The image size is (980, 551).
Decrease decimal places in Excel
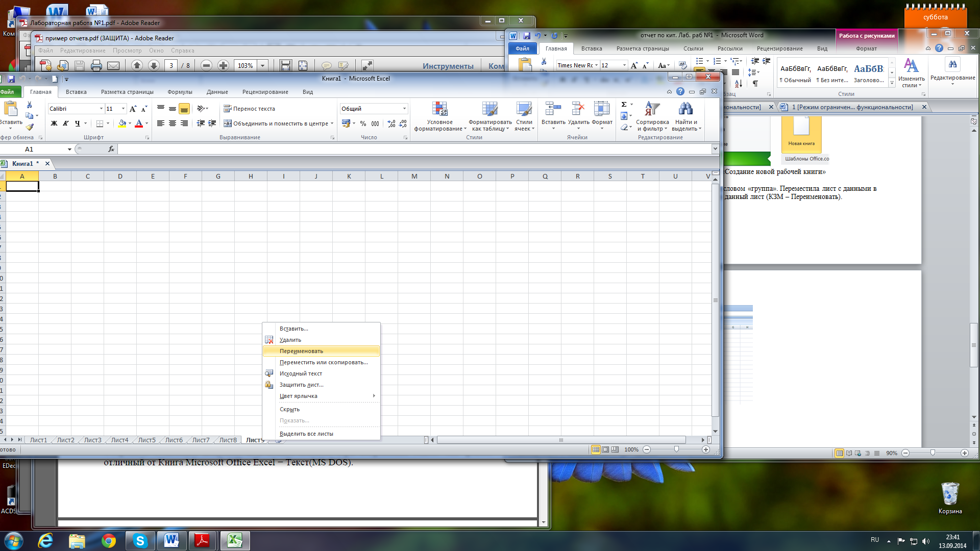pyautogui.click(x=403, y=123)
